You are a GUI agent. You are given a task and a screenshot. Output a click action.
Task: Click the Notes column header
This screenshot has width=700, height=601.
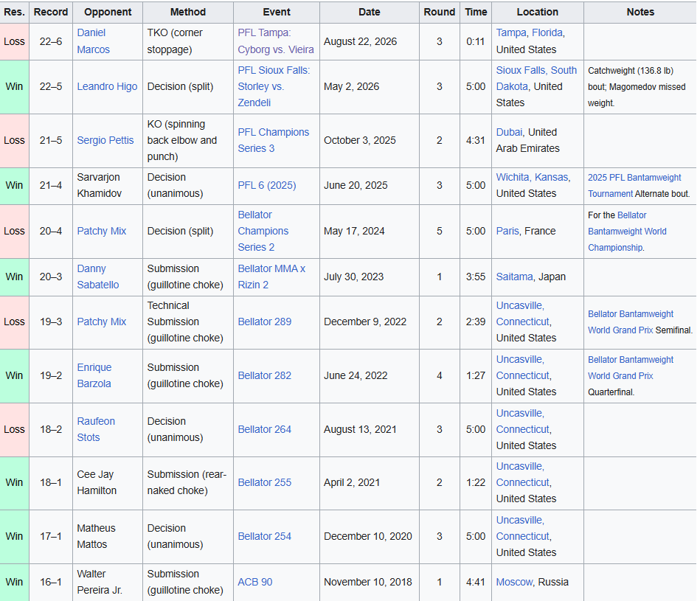pyautogui.click(x=640, y=12)
